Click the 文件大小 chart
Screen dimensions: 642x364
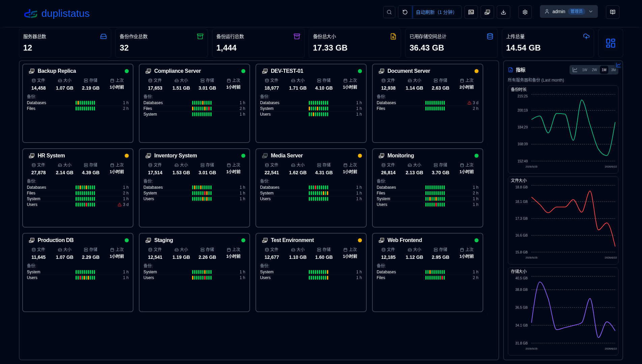[x=563, y=220]
